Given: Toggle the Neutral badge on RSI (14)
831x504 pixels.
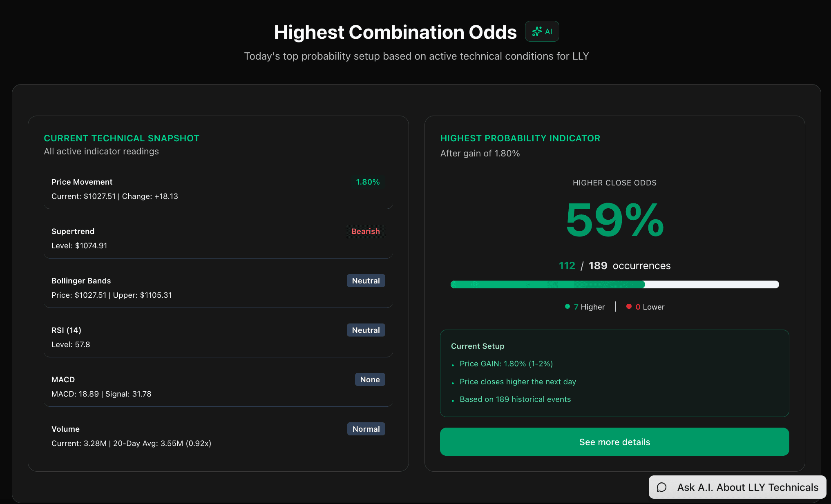Looking at the screenshot, I should coord(366,330).
